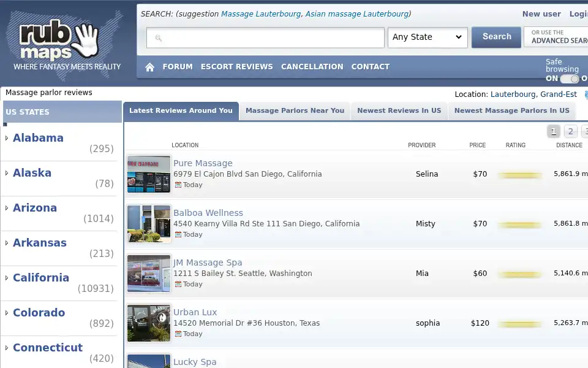Open the Any State dropdown
Image resolution: width=588 pixels, height=368 pixels.
[x=428, y=37]
